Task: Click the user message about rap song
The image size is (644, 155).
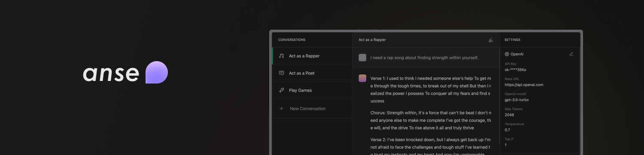Action: 424,58
